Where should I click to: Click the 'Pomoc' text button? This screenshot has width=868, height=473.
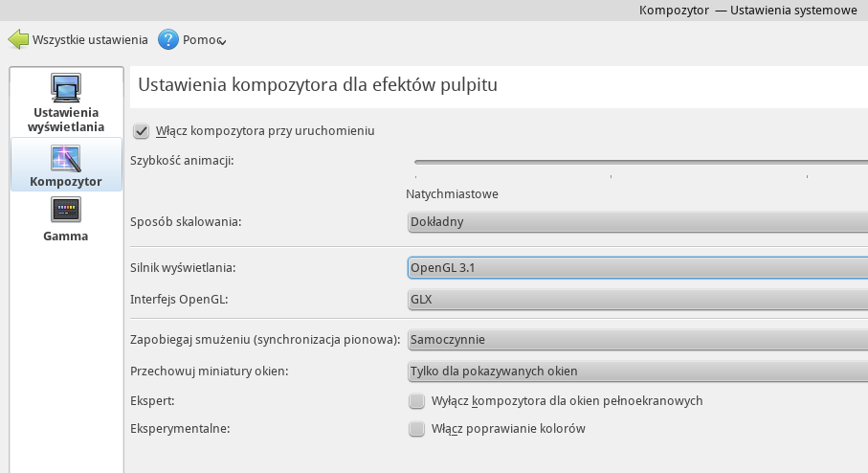click(x=199, y=40)
